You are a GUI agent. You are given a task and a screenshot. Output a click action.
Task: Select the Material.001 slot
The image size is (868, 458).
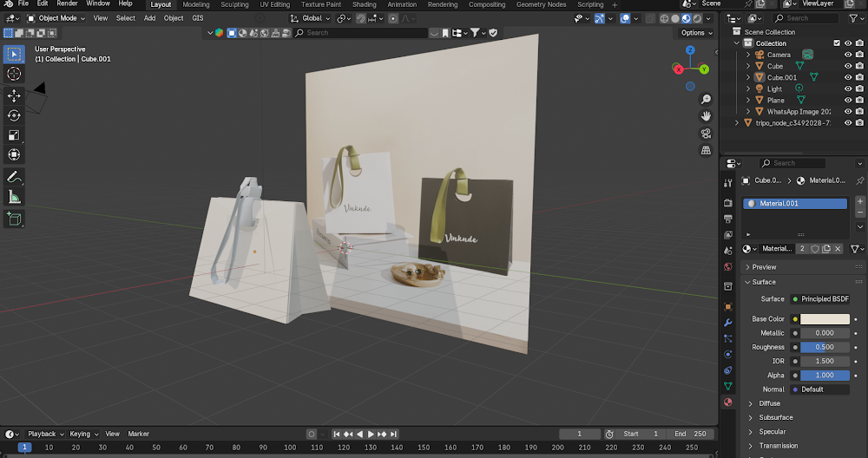[795, 204]
